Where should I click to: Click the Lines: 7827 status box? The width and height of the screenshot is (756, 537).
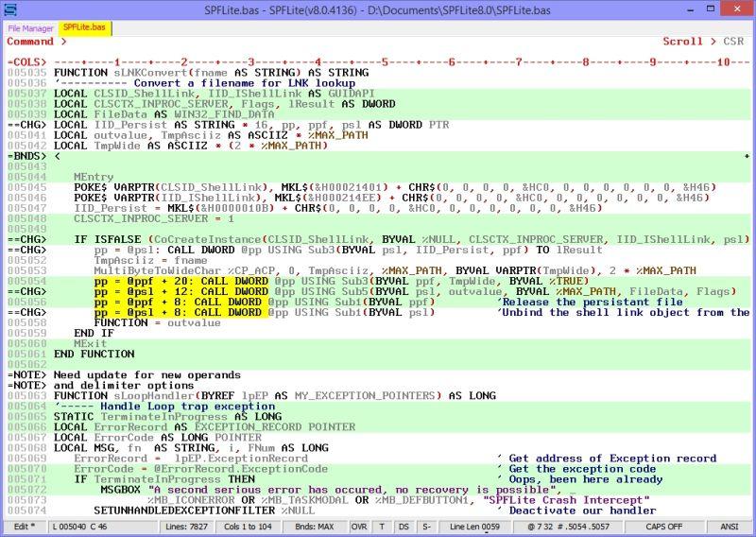(x=186, y=527)
